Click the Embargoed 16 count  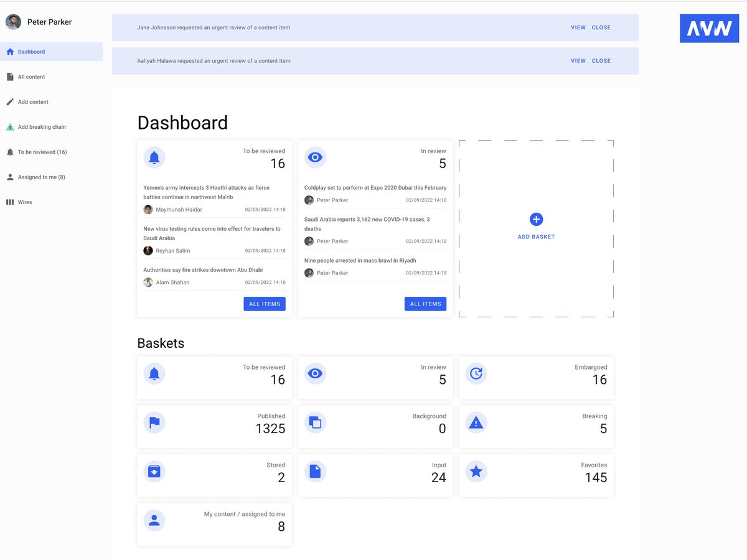(599, 380)
